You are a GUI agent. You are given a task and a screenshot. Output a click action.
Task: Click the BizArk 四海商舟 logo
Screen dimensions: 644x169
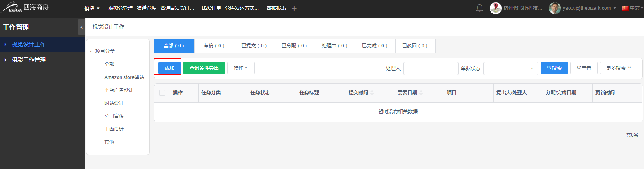point(25,8)
